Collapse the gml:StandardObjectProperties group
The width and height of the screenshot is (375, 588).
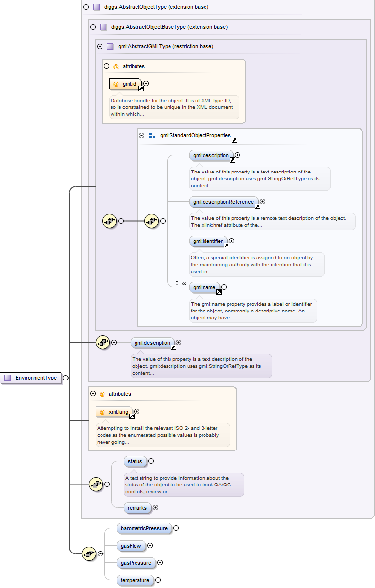[x=142, y=135]
